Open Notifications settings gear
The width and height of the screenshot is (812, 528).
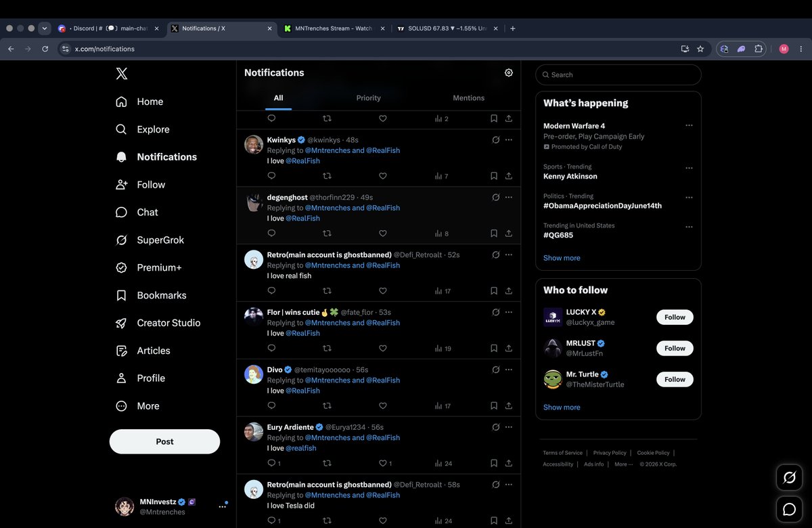tap(509, 72)
